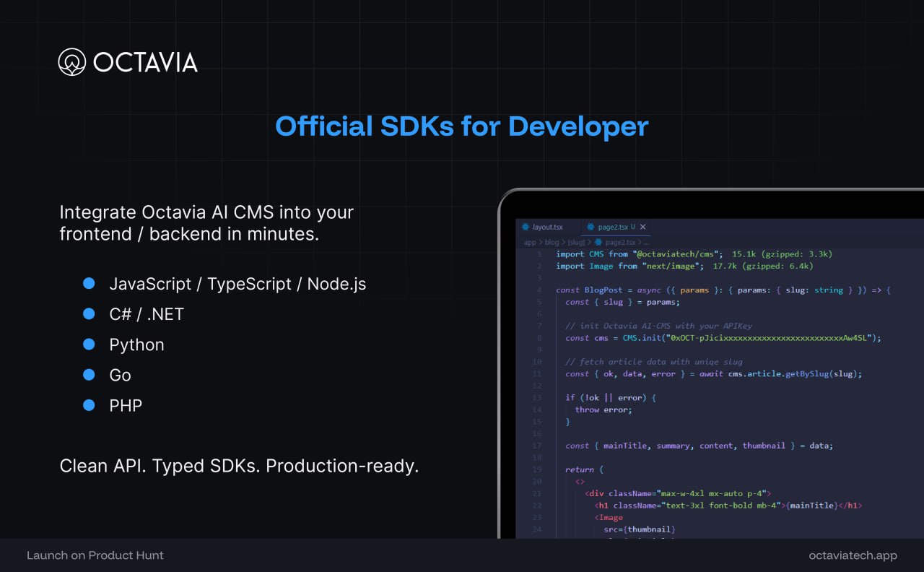
Task: Click the "17.7k (gzipped: 6.4k)" size hint
Action: [x=763, y=266]
